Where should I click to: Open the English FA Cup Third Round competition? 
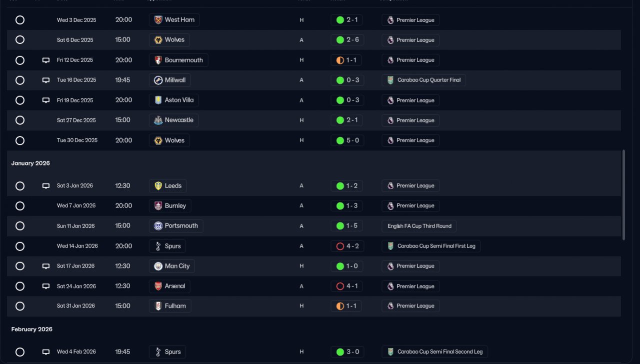click(419, 226)
